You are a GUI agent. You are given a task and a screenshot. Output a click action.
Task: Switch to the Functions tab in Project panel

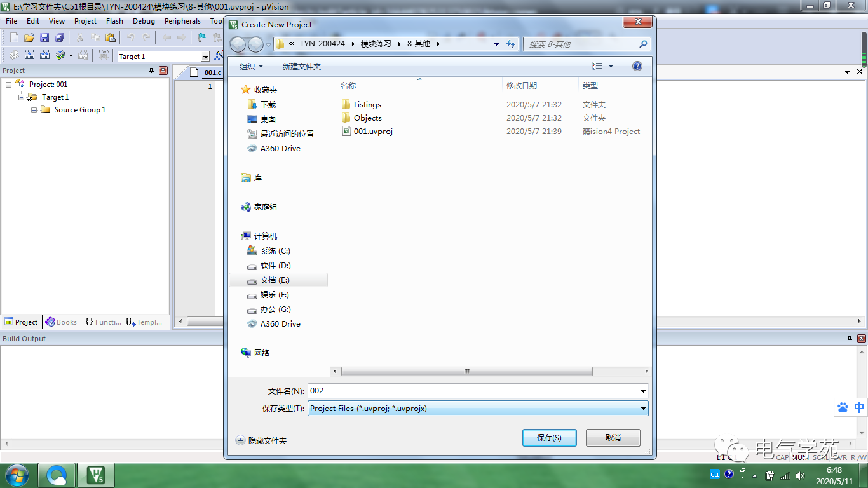pos(102,322)
